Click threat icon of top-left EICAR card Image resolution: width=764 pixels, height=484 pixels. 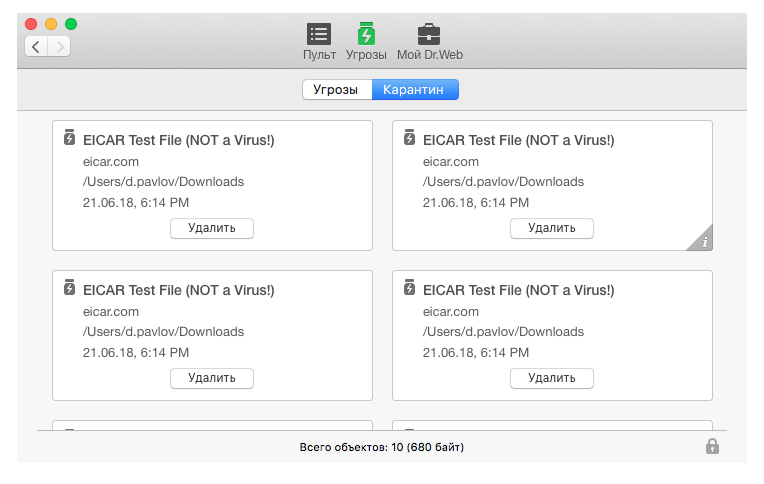(x=69, y=137)
